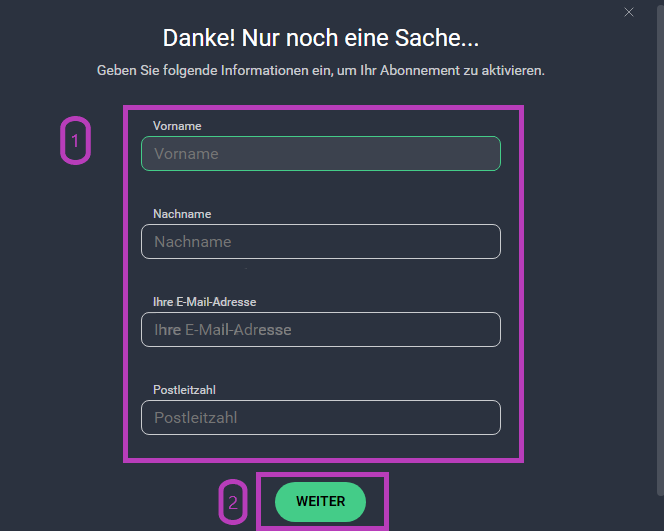This screenshot has height=531, width=664.
Task: Click into the Postleitzahl field
Action: [x=321, y=418]
